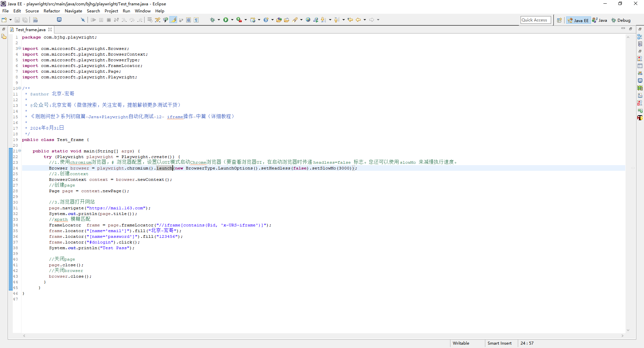The height and width of the screenshot is (348, 644).
Task: Expand the Next Annotation dropdown
Action: 330,20
